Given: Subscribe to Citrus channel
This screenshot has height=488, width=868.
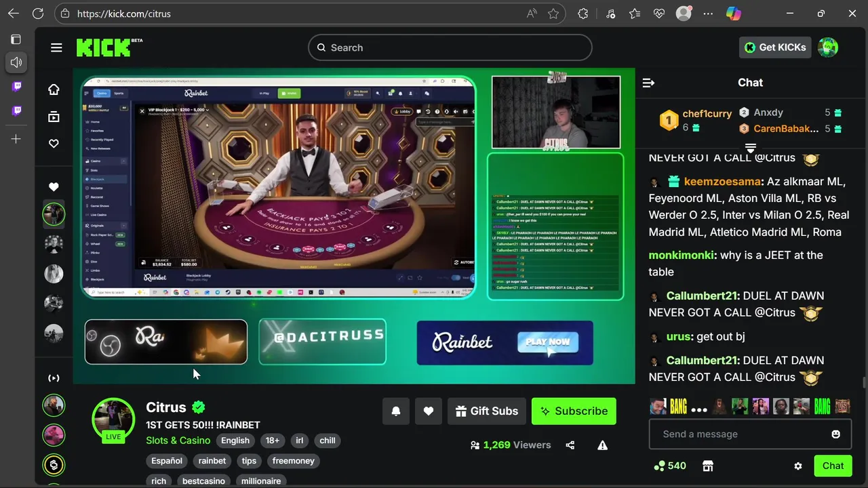Looking at the screenshot, I should coord(574,411).
